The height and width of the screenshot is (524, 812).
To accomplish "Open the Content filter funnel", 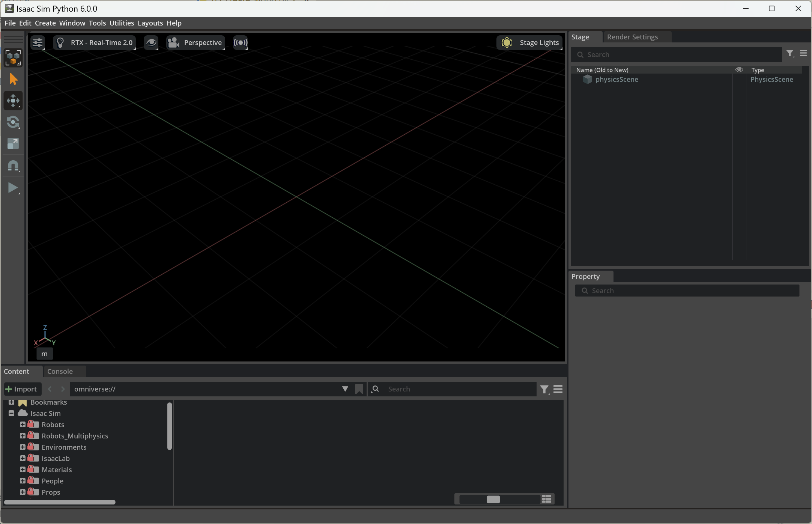I will pos(544,389).
